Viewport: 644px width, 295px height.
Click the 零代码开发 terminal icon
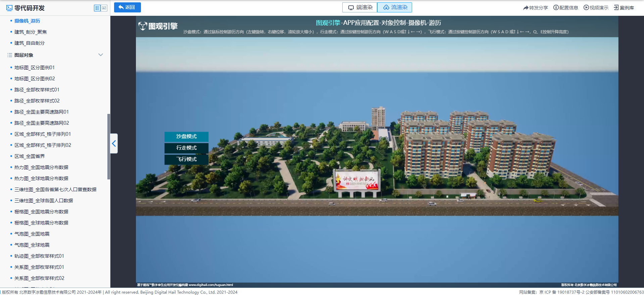pyautogui.click(x=9, y=8)
